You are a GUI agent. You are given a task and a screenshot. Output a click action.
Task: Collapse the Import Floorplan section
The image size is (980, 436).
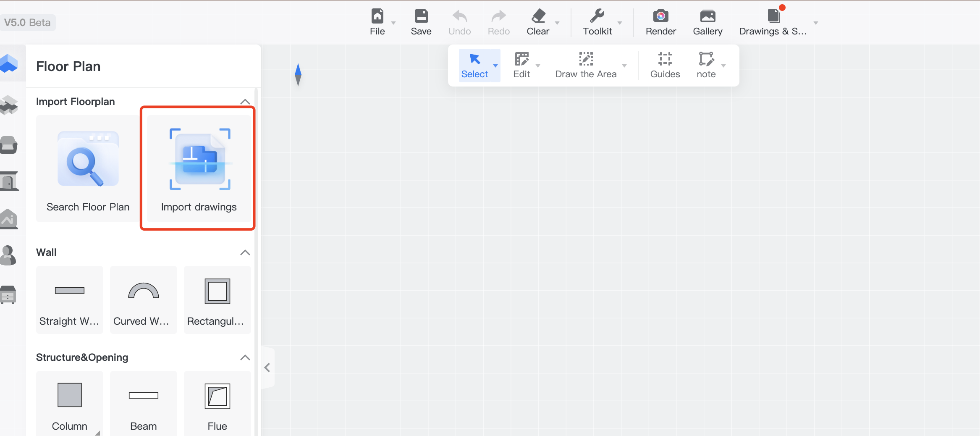[x=245, y=102]
